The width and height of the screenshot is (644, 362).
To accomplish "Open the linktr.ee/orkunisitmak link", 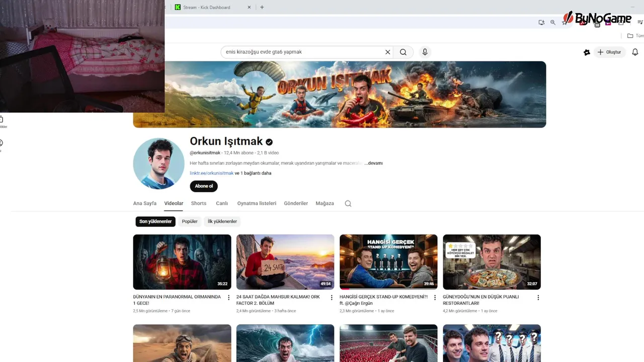I will click(x=211, y=173).
